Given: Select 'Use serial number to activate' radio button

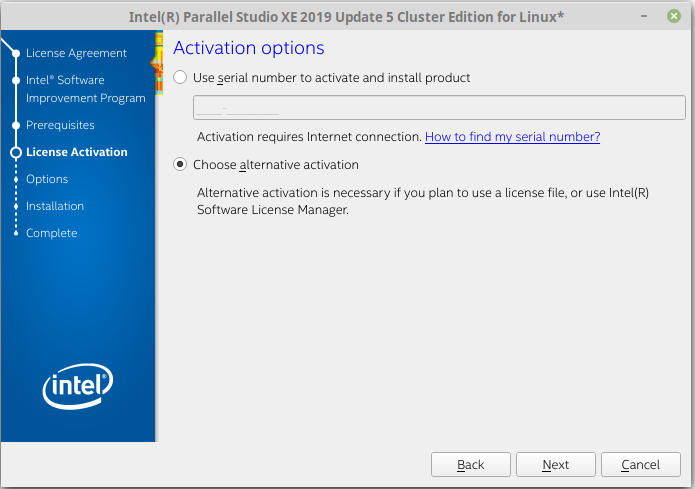Looking at the screenshot, I should point(180,78).
